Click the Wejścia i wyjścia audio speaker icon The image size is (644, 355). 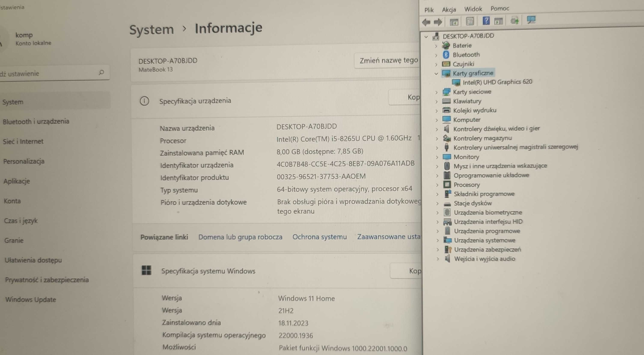tap(448, 258)
